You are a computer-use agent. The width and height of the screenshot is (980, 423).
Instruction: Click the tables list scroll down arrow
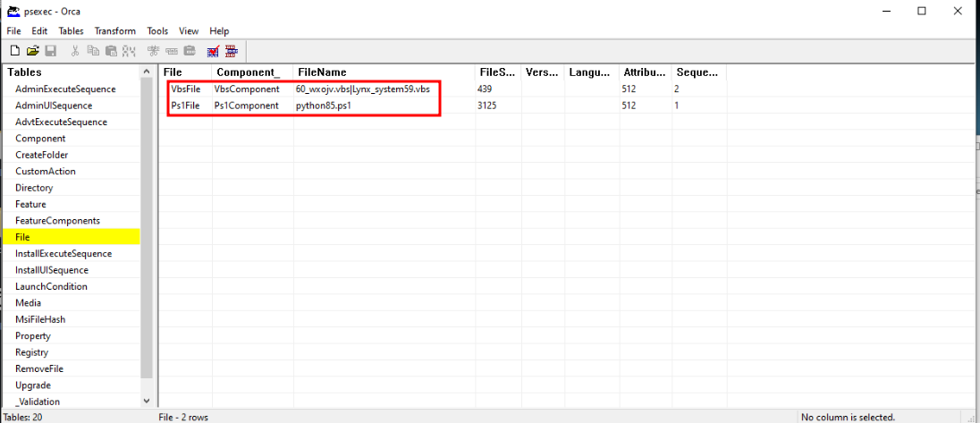(x=147, y=401)
